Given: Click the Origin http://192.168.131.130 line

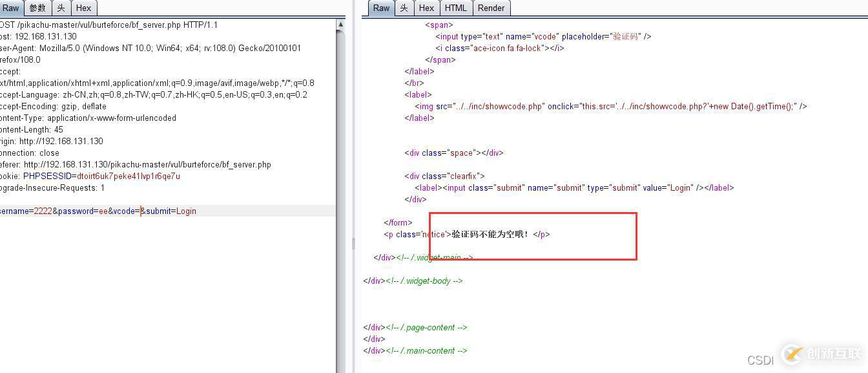Looking at the screenshot, I should click(x=52, y=142).
